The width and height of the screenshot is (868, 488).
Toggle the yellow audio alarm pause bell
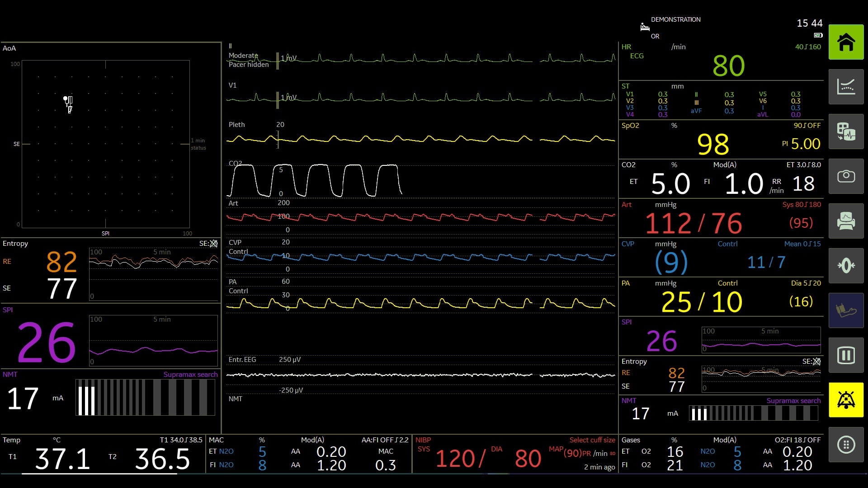click(x=846, y=400)
